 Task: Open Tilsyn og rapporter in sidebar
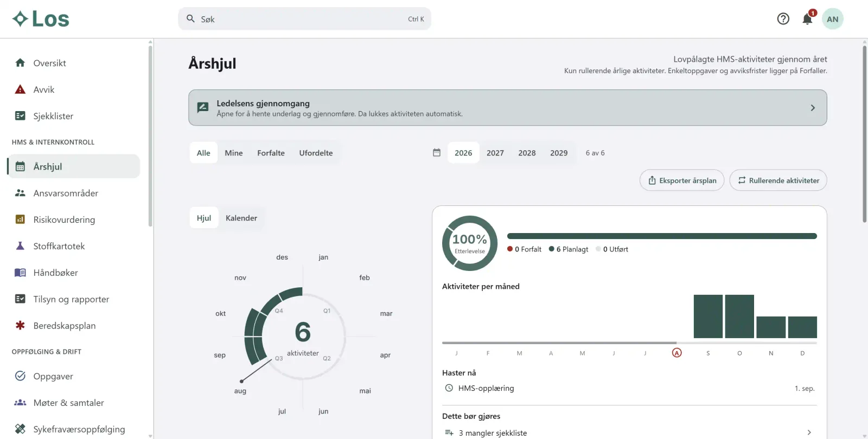[x=74, y=299]
